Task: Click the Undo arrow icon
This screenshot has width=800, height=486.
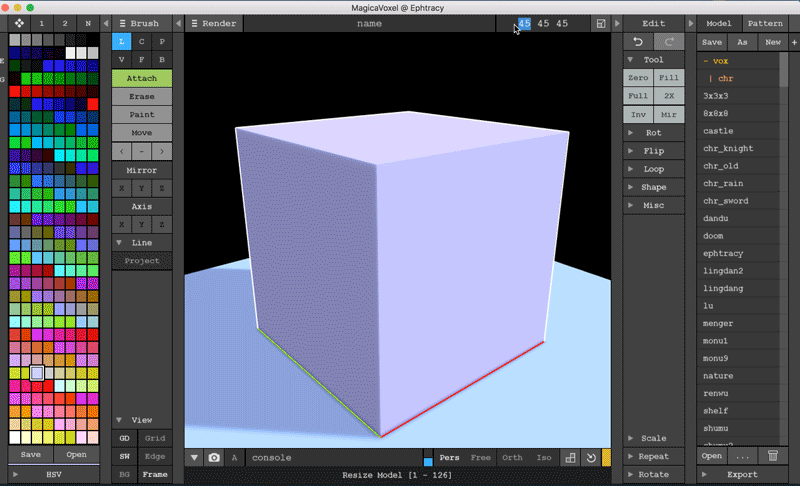Action: (x=638, y=42)
